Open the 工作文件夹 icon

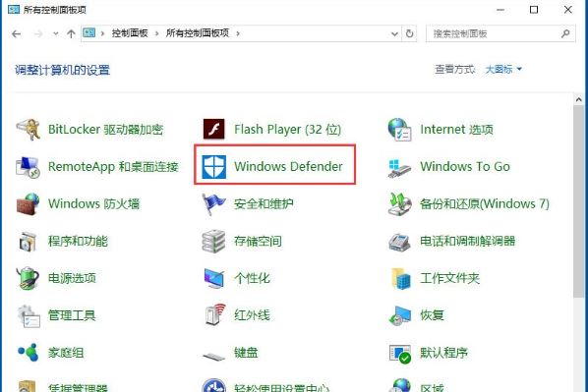400,278
